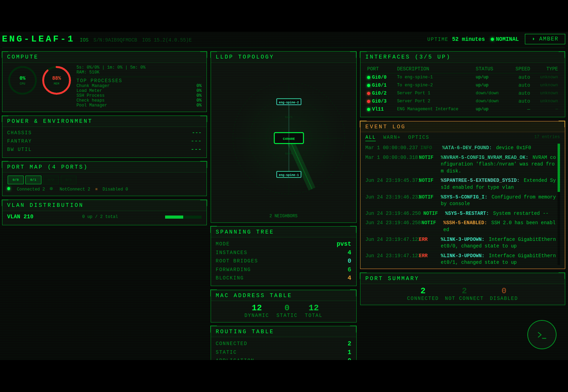Click the 17 entries log counter
The height and width of the screenshot is (392, 568).
click(547, 137)
